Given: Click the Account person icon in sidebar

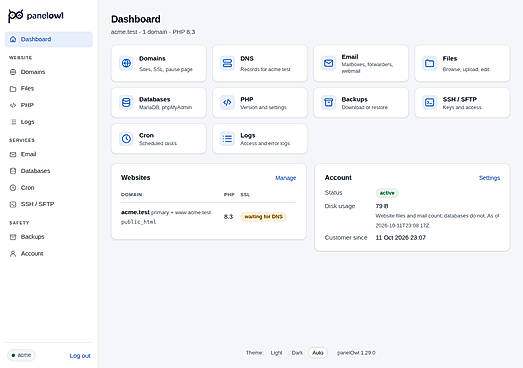Looking at the screenshot, I should (x=13, y=254).
